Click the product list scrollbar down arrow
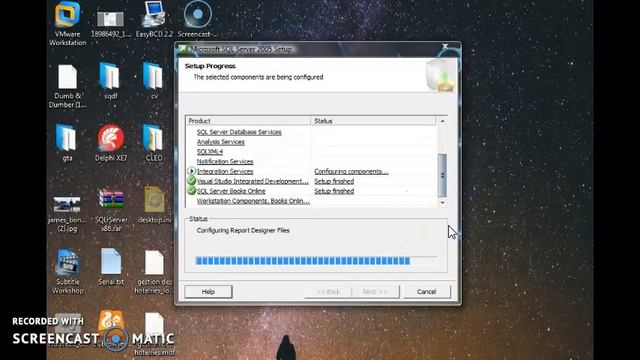This screenshot has width=640, height=360. (442, 202)
